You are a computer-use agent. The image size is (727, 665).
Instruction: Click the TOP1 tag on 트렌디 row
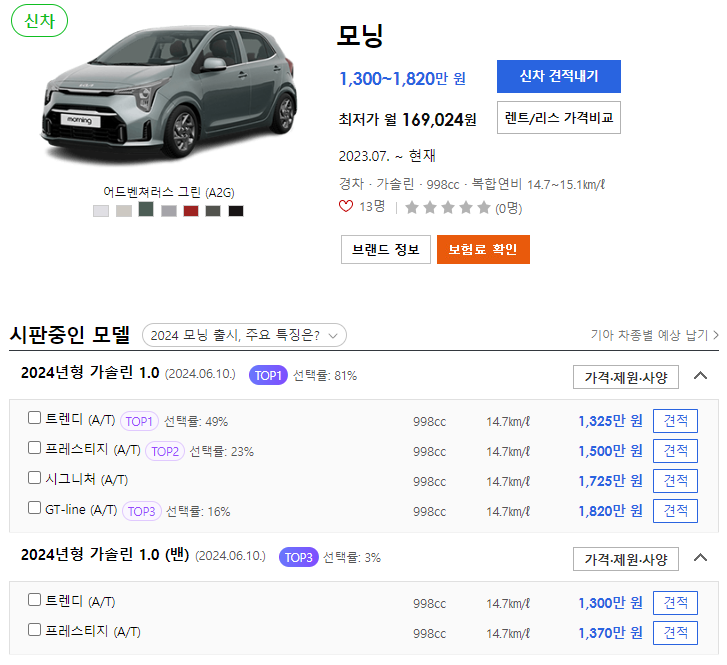click(x=139, y=421)
